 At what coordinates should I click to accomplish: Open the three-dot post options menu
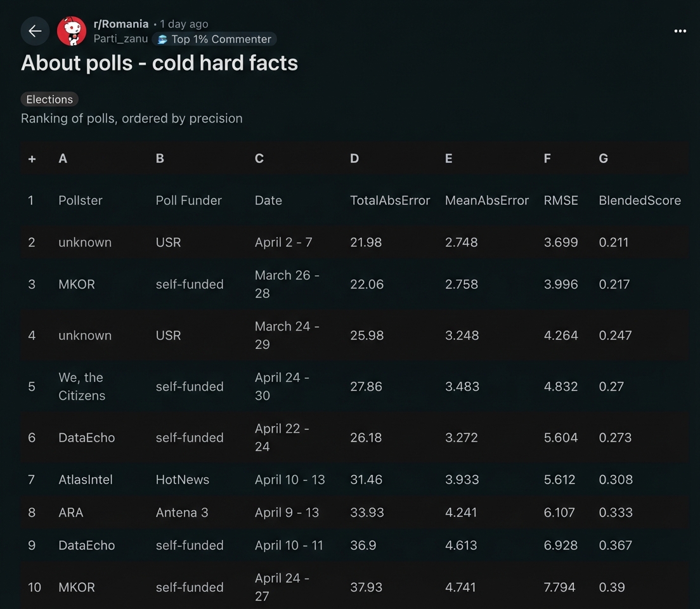click(x=680, y=31)
